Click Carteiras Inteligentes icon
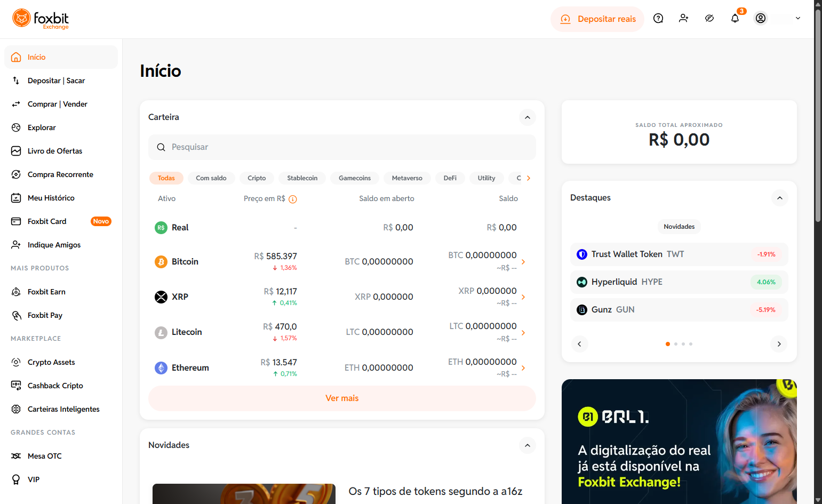 16,409
